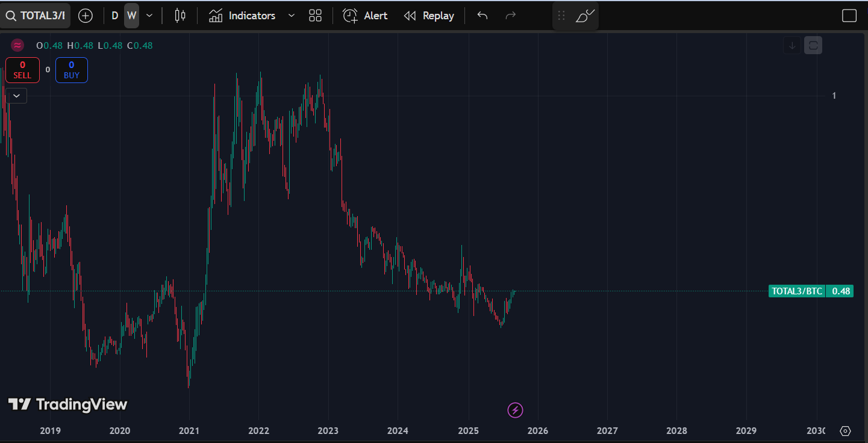This screenshot has width=868, height=443.
Task: Click the 2021 label on the time axis
Action: [189, 431]
